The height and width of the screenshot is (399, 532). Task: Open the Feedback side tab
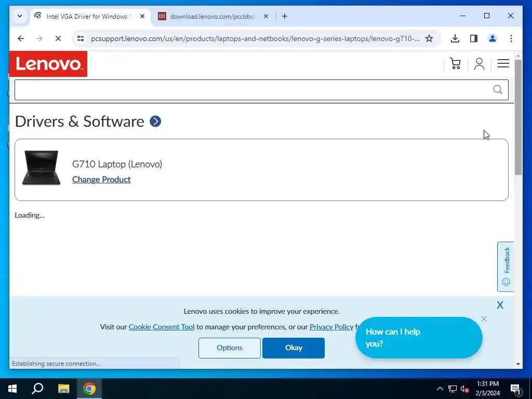click(506, 267)
